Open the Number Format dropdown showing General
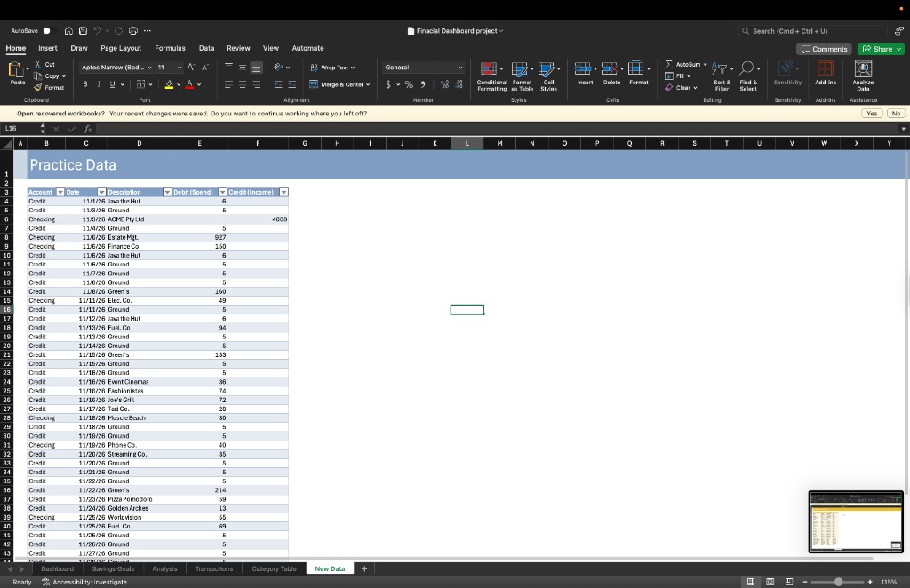 [423, 67]
